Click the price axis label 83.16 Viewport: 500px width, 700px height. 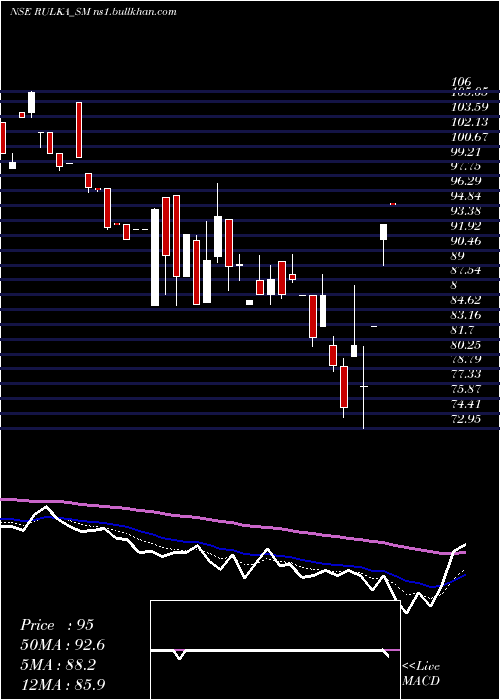click(466, 315)
